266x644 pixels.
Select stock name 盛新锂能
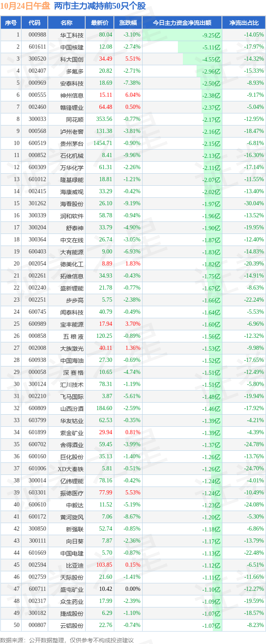[x=72, y=288]
